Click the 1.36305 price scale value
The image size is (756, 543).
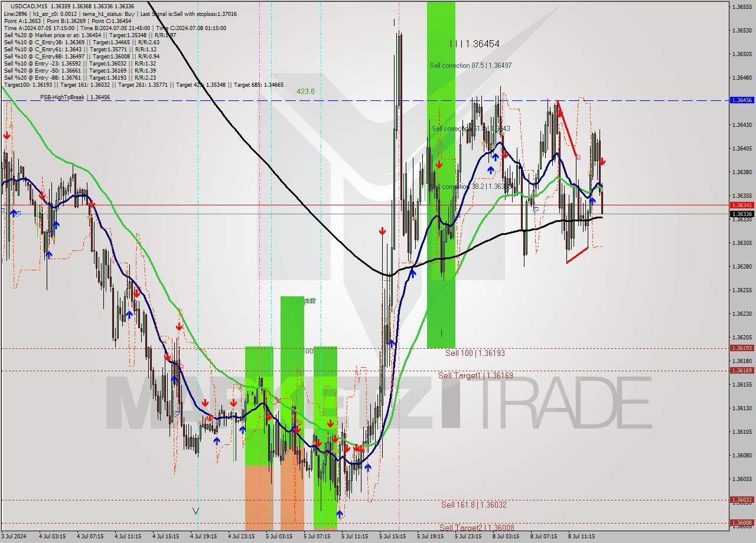click(x=742, y=243)
